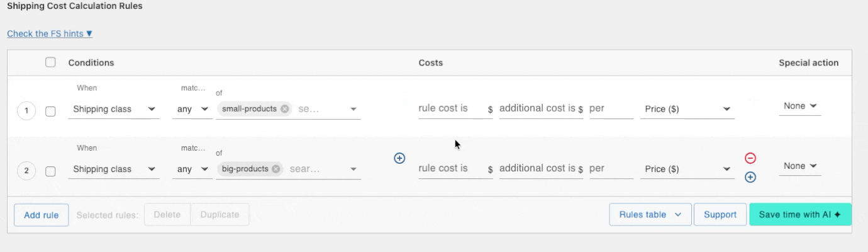Click the rule cost is field in rule 1
Viewport: 868px width, 252px height.
[x=452, y=108]
